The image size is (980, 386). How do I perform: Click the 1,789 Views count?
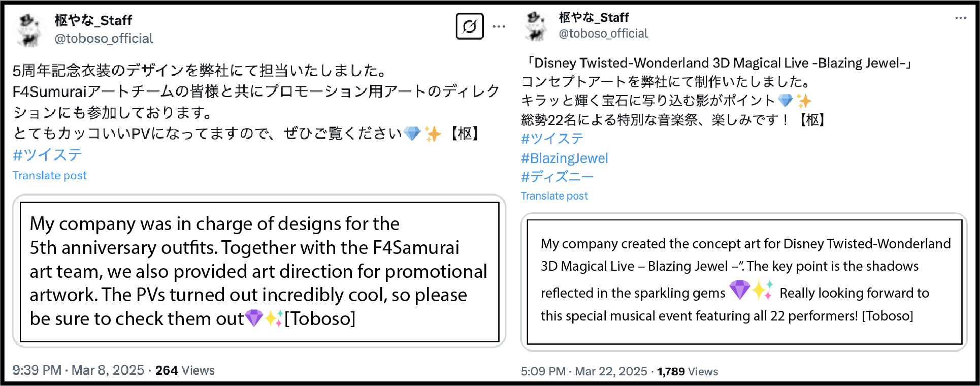pyautogui.click(x=688, y=371)
